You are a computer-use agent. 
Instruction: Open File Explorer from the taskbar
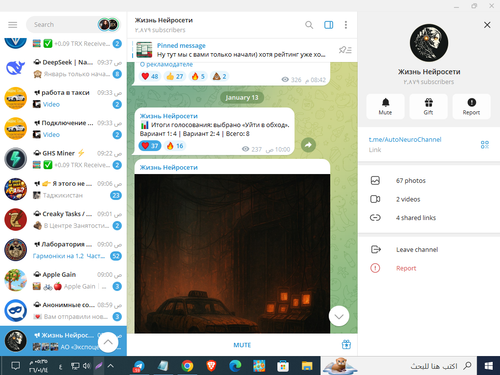(x=307, y=366)
